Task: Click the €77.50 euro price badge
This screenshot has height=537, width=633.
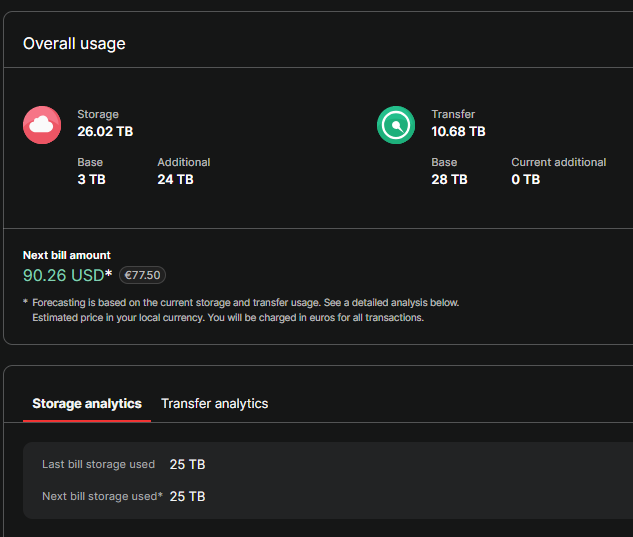Action: (x=142, y=275)
